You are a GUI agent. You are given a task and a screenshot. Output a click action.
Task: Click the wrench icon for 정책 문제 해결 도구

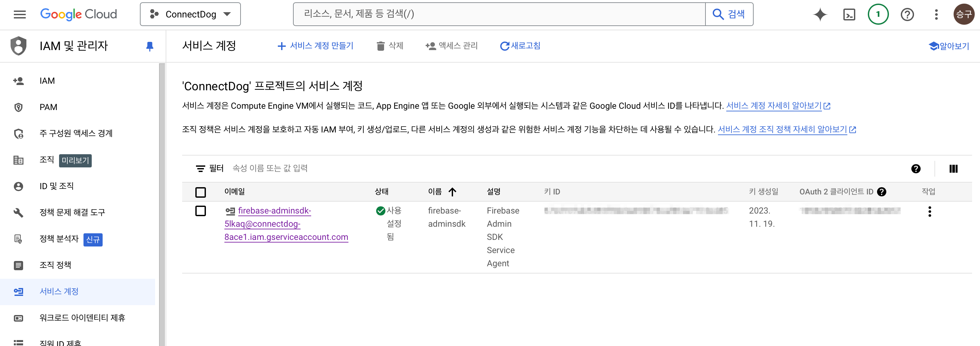pos(18,212)
